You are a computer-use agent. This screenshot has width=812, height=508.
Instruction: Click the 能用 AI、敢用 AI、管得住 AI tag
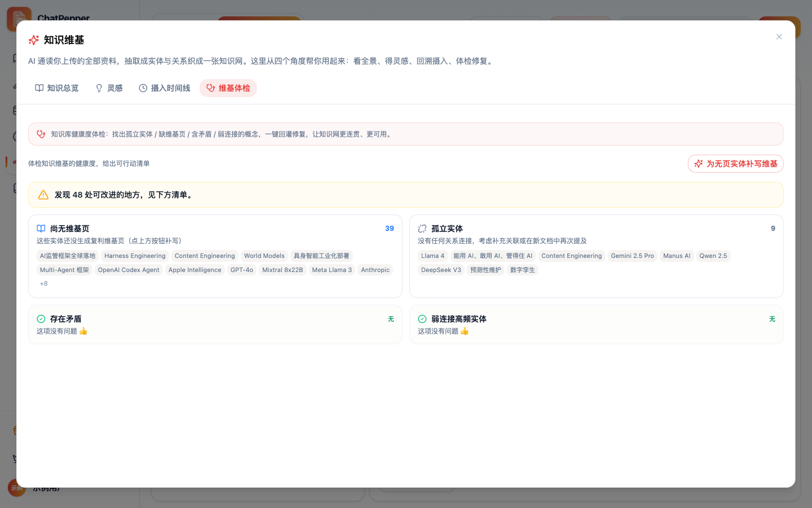pos(493,256)
